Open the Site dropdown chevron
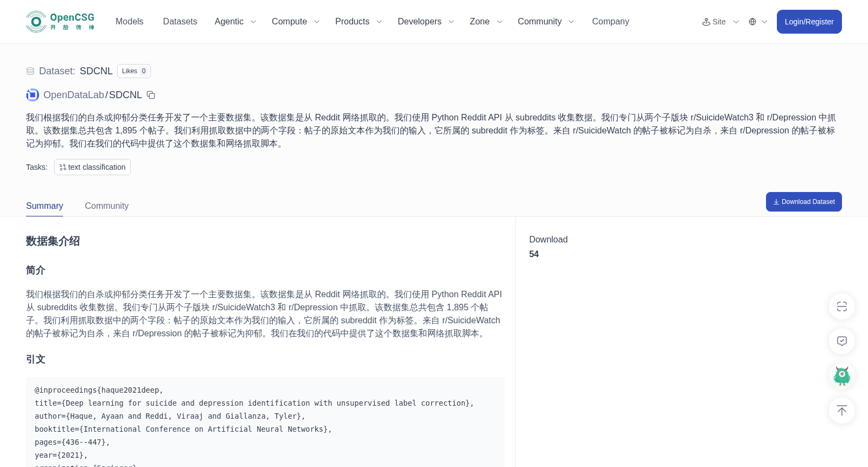The height and width of the screenshot is (467, 868). pyautogui.click(x=736, y=22)
